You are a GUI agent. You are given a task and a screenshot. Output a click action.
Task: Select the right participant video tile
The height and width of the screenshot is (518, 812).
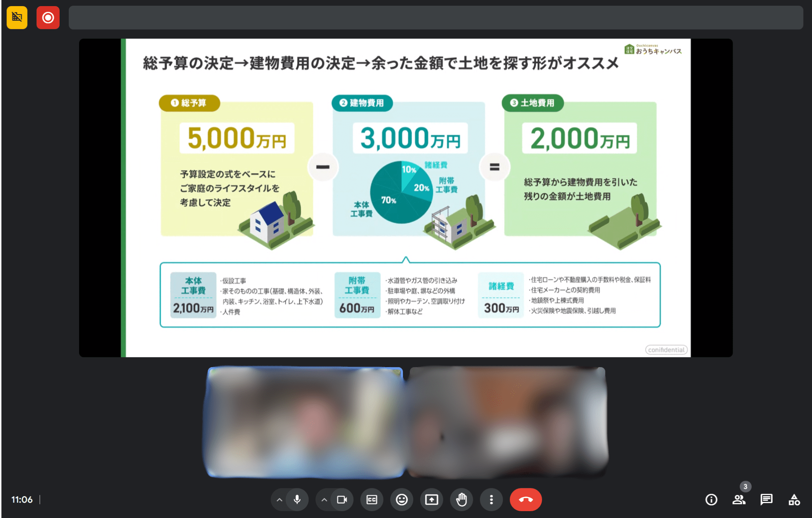coord(508,422)
